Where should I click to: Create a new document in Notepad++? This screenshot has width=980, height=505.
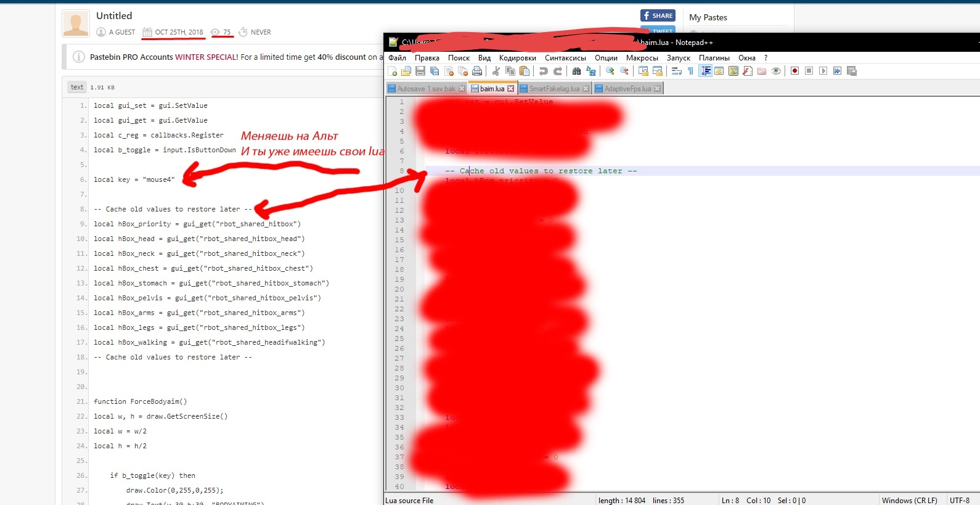392,71
